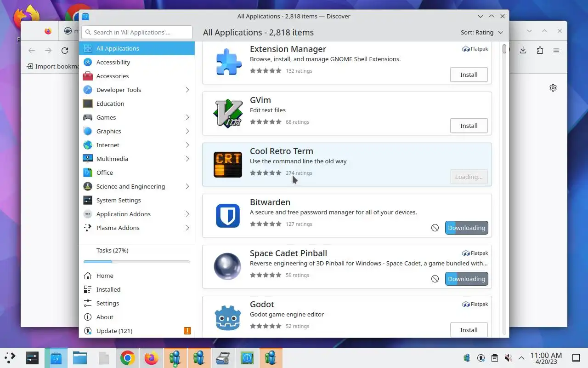Click the Office category icon

[x=88, y=172]
